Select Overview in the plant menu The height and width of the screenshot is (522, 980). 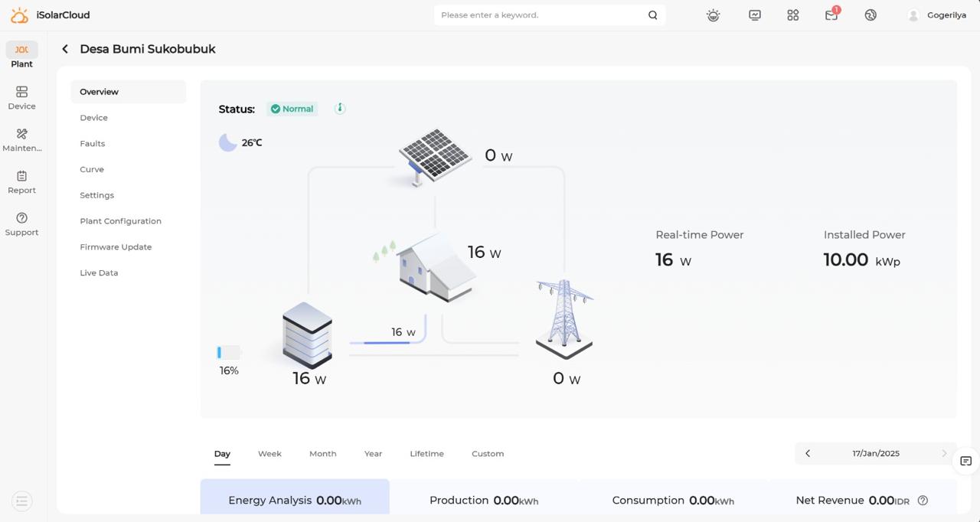pyautogui.click(x=129, y=92)
